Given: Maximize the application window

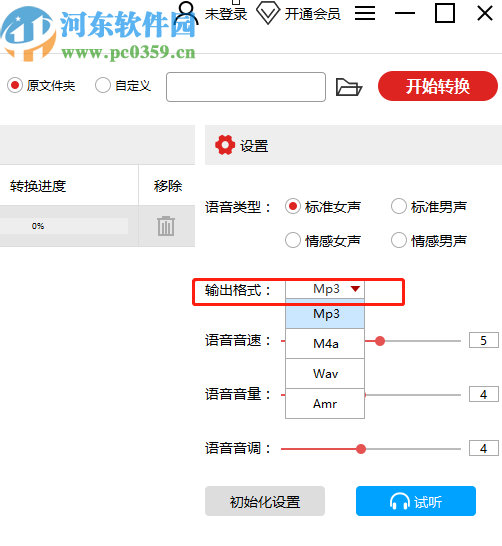Looking at the screenshot, I should click(445, 13).
